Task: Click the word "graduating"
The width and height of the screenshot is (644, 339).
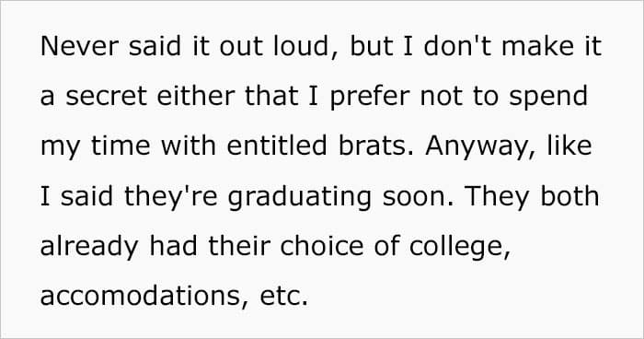Action: [x=299, y=198]
